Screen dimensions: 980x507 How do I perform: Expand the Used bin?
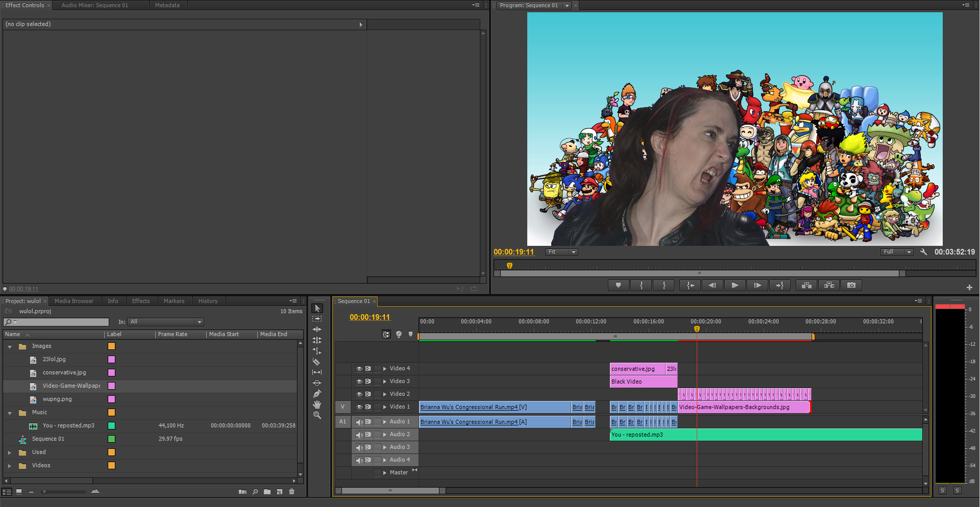click(10, 452)
